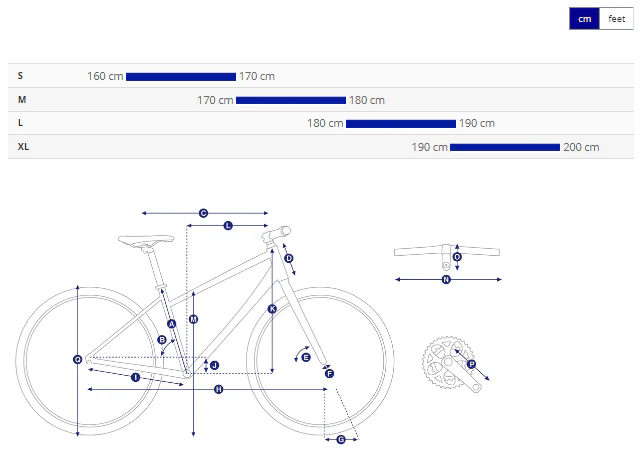Select the M standover marker
This screenshot has width=641, height=462.
click(x=193, y=319)
